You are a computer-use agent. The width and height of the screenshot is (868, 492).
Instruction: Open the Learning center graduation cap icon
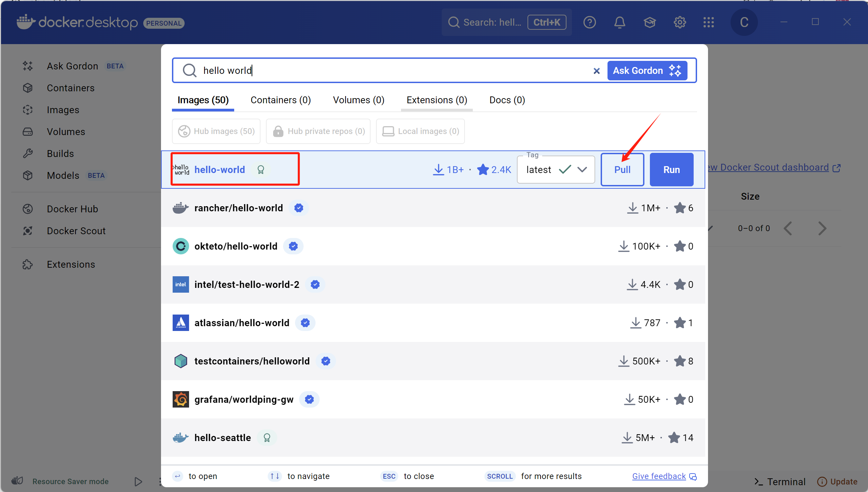[650, 23]
